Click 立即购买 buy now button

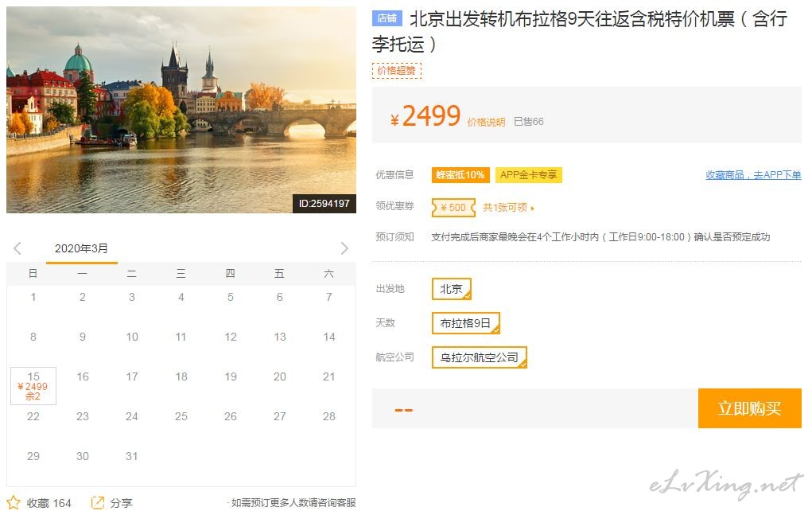click(749, 408)
